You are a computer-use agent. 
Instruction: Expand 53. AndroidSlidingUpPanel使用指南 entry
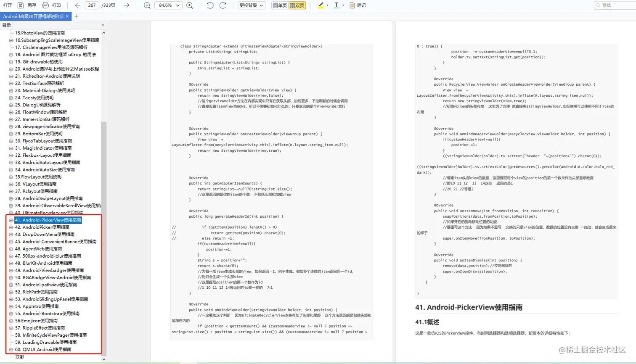click(11, 299)
